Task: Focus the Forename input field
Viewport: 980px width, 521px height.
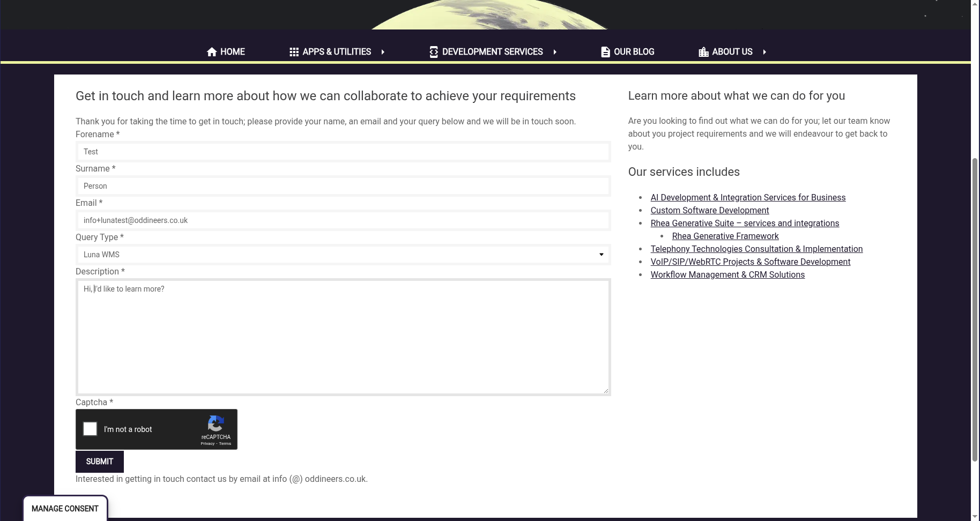Action: click(x=343, y=152)
